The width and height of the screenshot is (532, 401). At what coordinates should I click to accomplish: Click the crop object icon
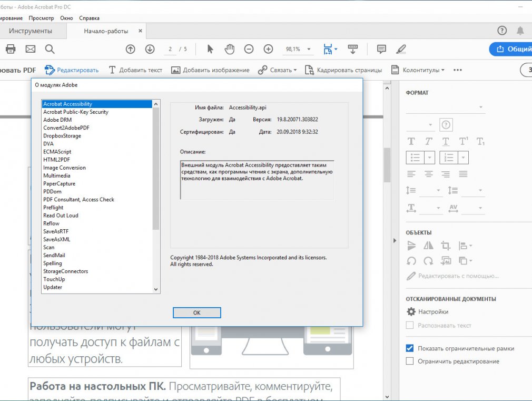click(x=446, y=245)
